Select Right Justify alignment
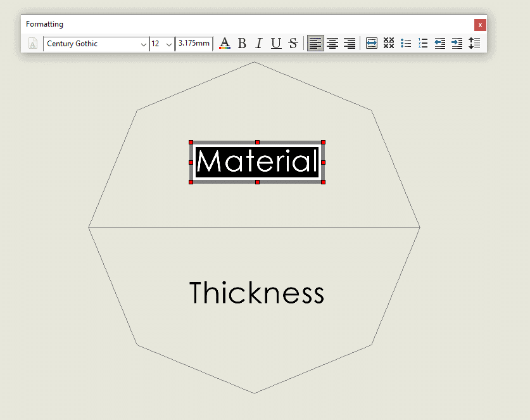This screenshot has width=530, height=420. [350, 43]
